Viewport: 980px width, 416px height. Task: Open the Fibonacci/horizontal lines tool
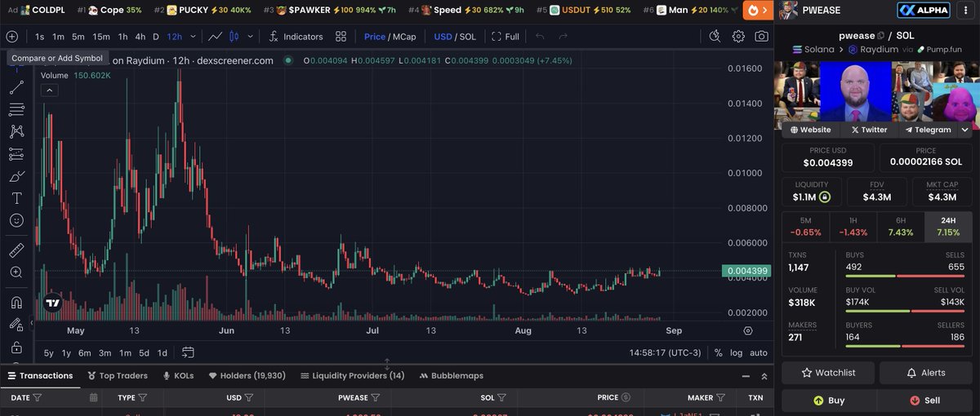[16, 109]
